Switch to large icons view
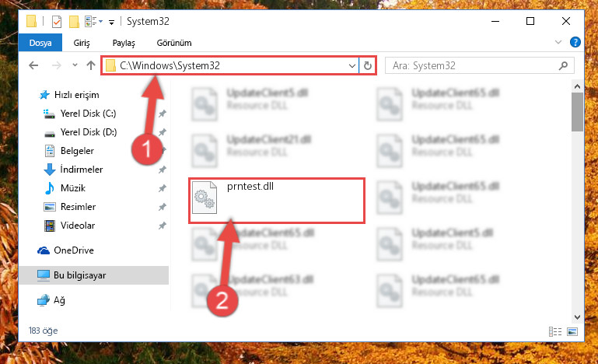 (572, 331)
